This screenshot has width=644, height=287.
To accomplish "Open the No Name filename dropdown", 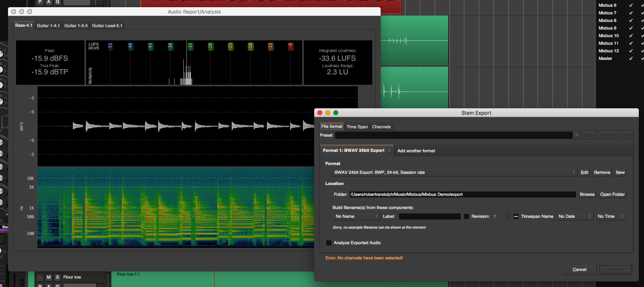I will 356,216.
